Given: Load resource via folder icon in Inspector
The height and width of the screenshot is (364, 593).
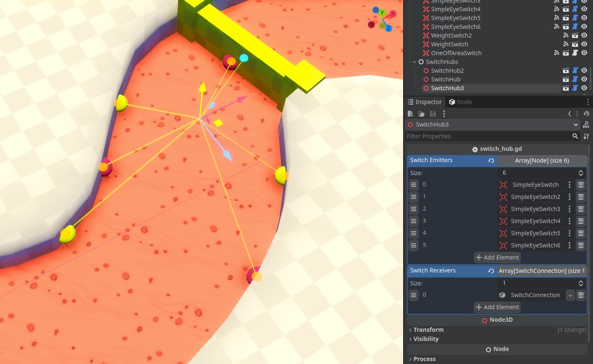Looking at the screenshot, I should pyautogui.click(x=422, y=114).
